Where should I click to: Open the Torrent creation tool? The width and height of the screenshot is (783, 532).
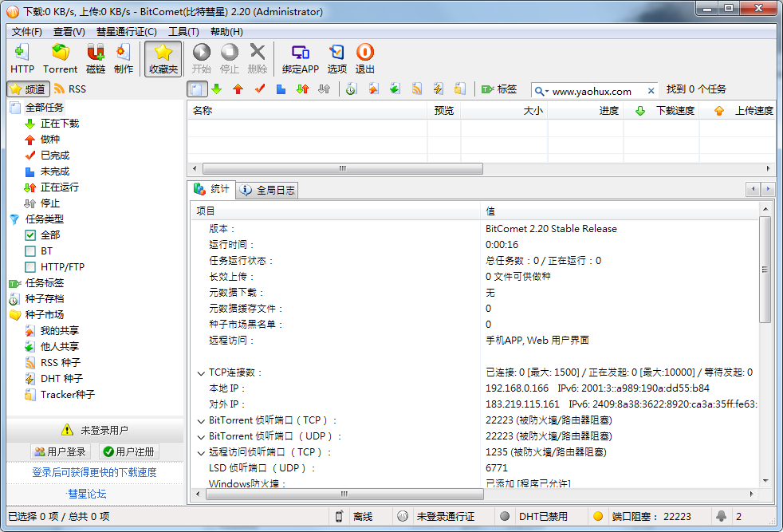[x=60, y=58]
